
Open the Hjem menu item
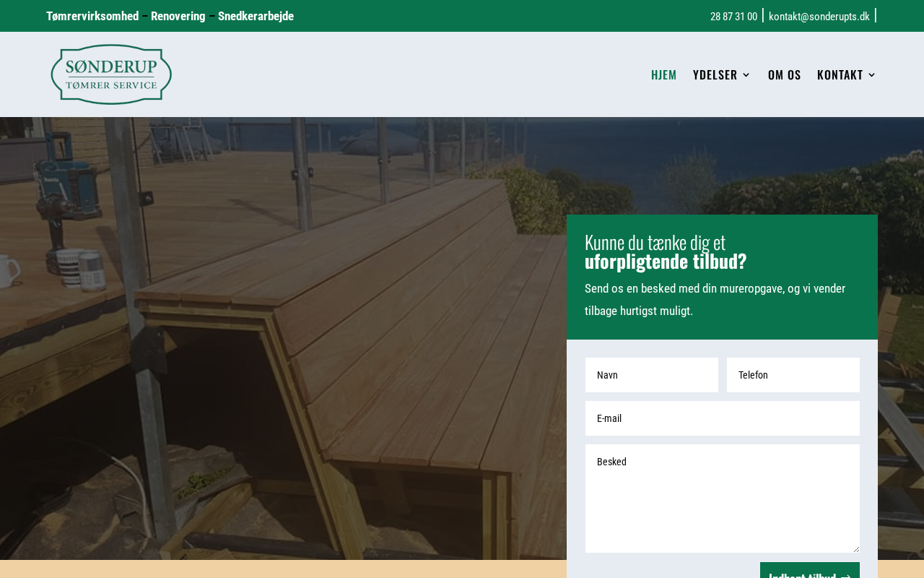pyautogui.click(x=664, y=74)
